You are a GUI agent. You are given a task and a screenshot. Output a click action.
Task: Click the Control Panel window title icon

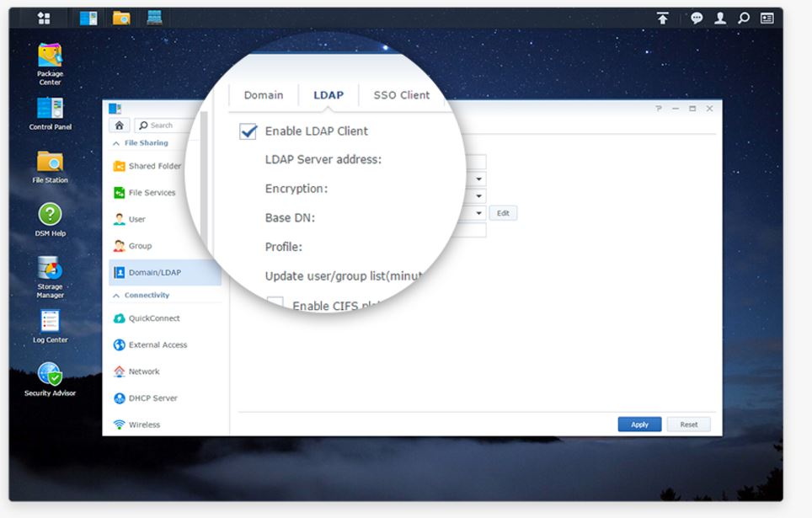[115, 109]
